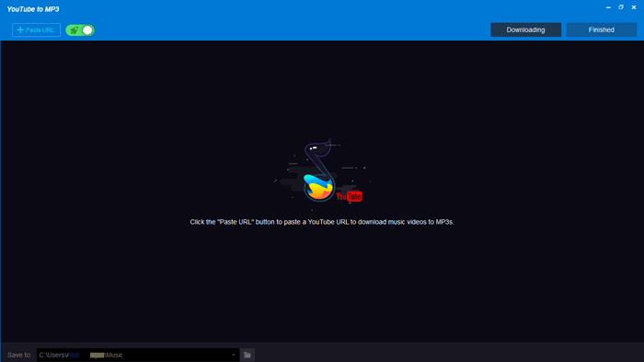This screenshot has height=362, width=644.
Task: Close the YouTube to MP3 window
Action: point(634,7)
